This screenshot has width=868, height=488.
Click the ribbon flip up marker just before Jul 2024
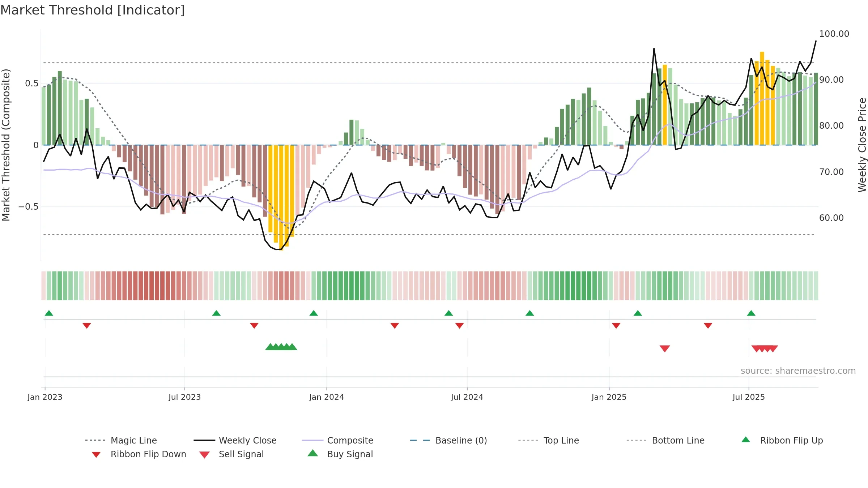[x=448, y=313]
